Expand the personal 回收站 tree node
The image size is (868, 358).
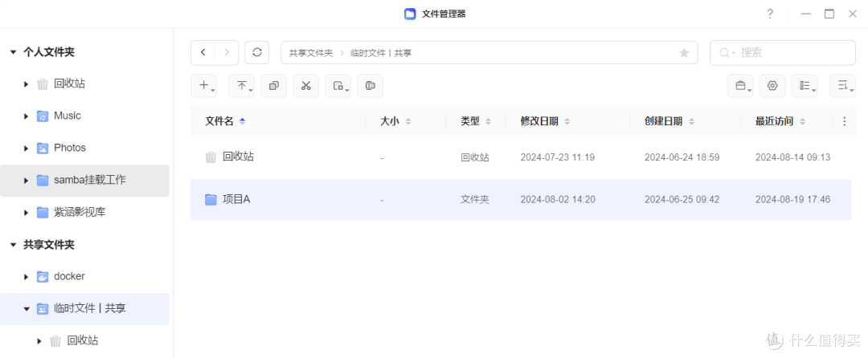coord(26,84)
